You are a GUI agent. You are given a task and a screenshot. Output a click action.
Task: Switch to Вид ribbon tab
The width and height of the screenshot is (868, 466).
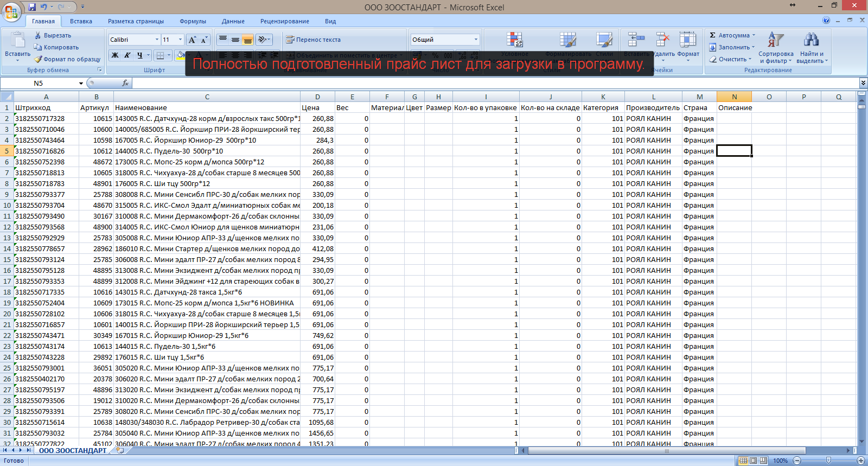pyautogui.click(x=330, y=21)
